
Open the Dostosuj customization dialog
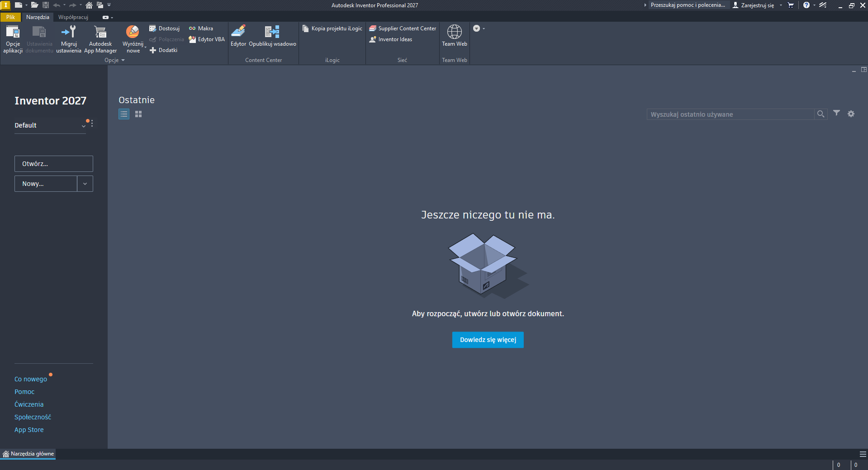tap(165, 28)
